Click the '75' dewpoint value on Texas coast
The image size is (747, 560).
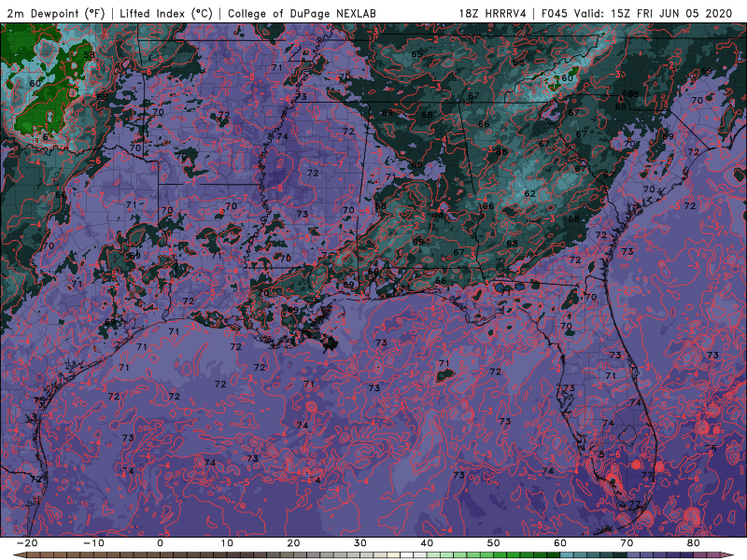click(x=39, y=401)
